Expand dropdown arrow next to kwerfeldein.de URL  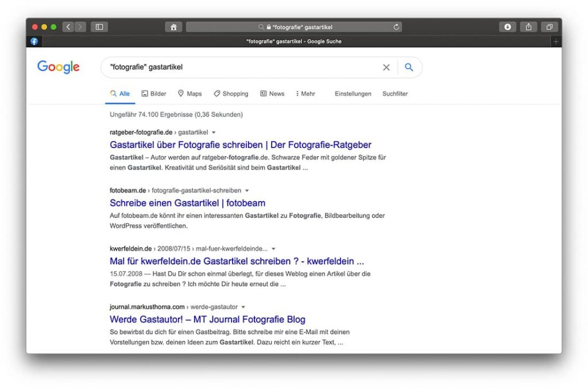273,249
